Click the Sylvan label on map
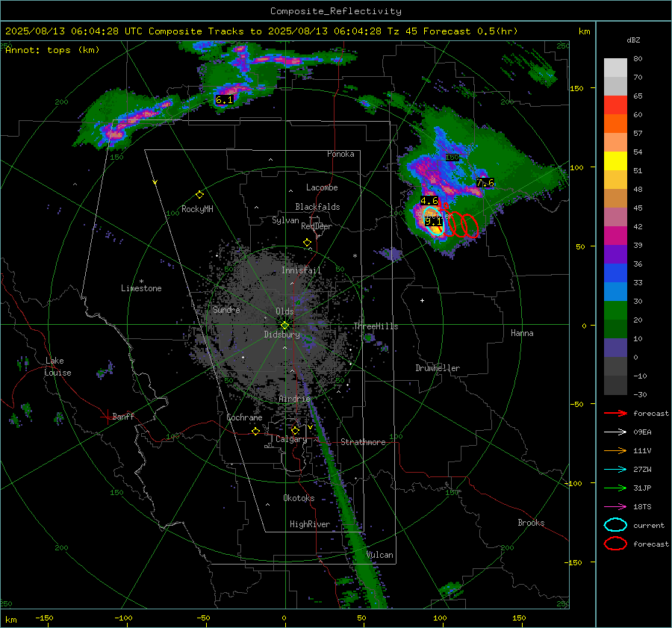The width and height of the screenshot is (672, 628). (285, 220)
